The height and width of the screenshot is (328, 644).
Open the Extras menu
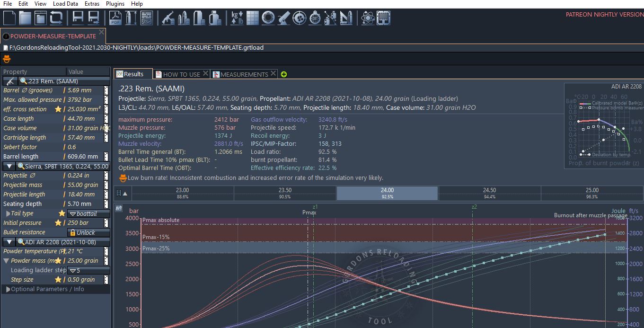click(92, 4)
